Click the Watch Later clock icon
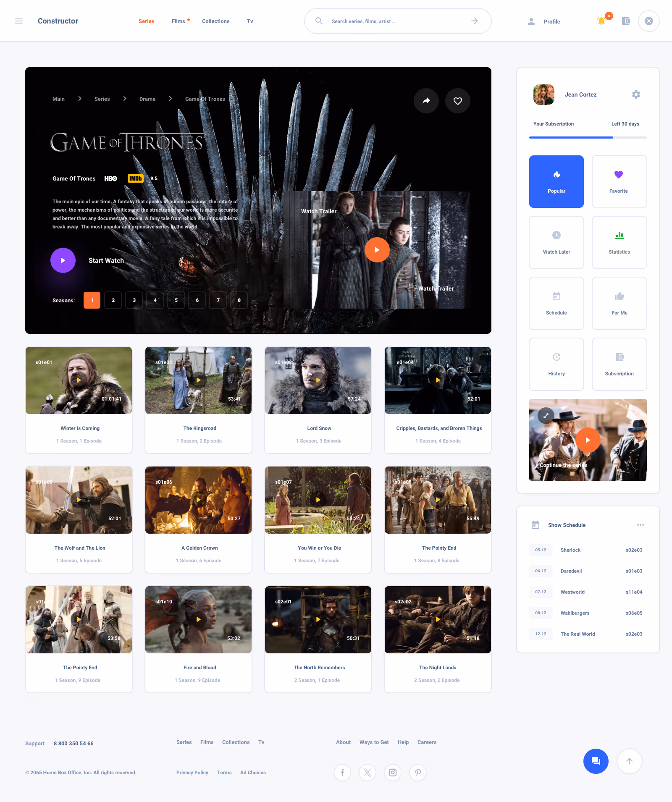This screenshot has height=802, width=672. (x=556, y=242)
